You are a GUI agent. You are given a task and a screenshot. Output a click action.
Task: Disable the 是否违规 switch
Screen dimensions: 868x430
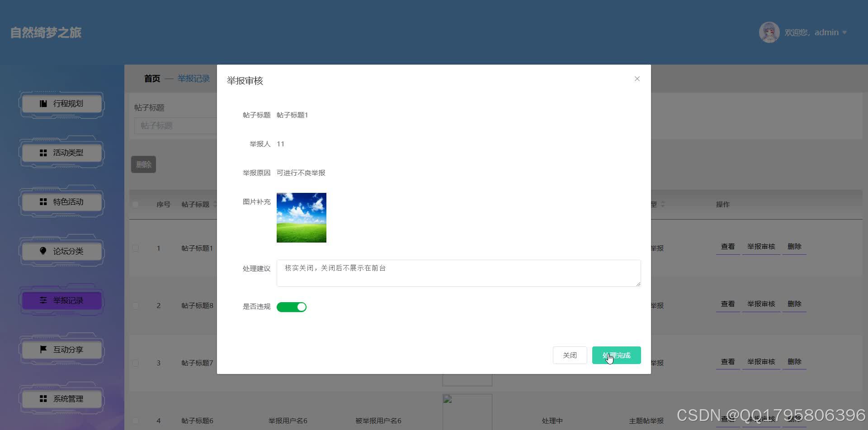click(292, 307)
